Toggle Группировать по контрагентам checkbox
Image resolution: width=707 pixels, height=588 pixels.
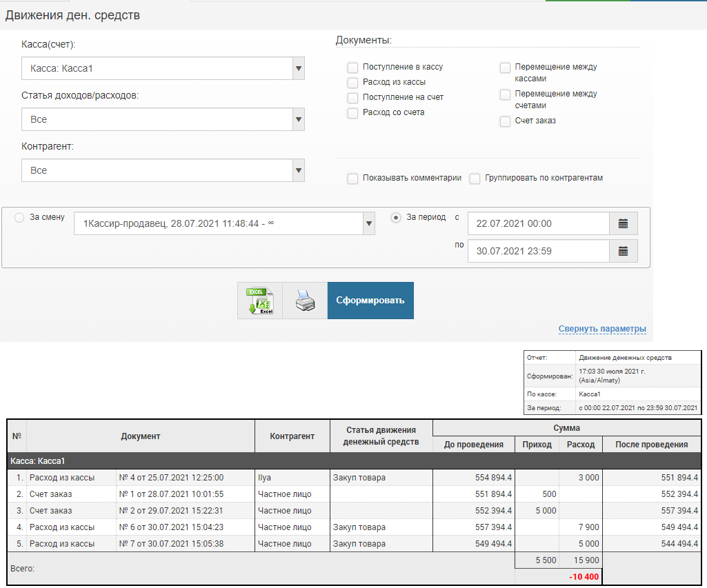coord(475,179)
